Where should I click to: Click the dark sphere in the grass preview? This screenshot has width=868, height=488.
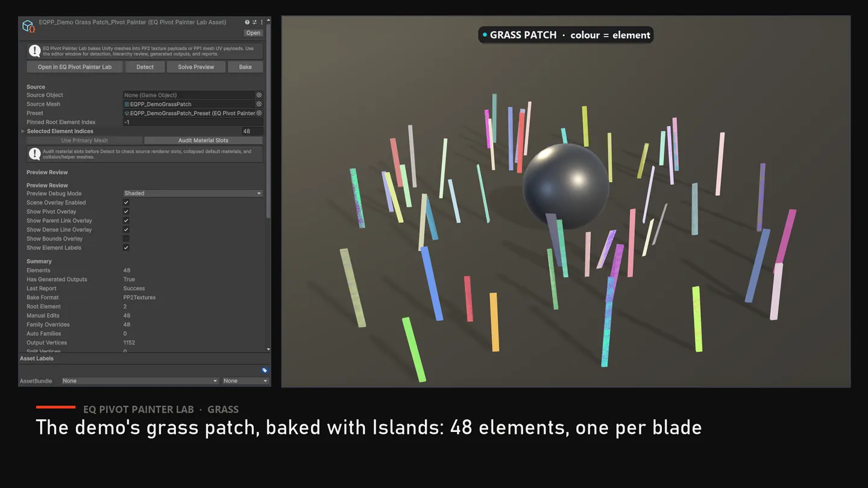click(565, 186)
